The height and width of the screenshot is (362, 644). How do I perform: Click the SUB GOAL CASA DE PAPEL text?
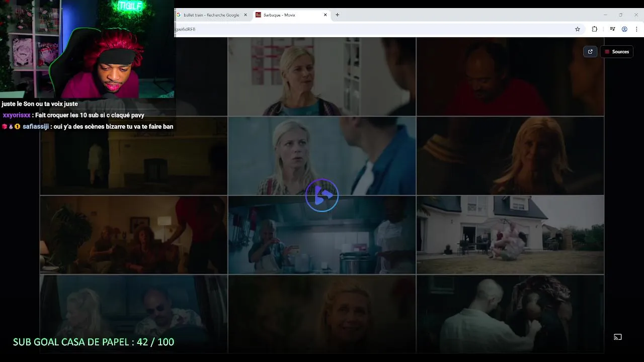(94, 342)
